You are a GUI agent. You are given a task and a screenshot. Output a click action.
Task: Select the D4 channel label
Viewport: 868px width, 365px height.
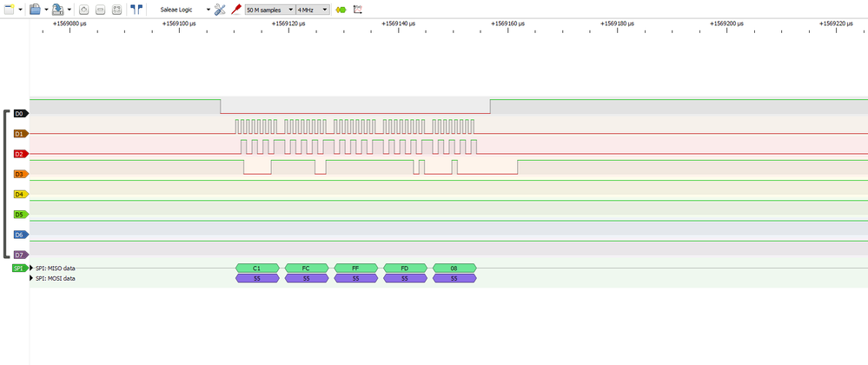click(x=21, y=195)
